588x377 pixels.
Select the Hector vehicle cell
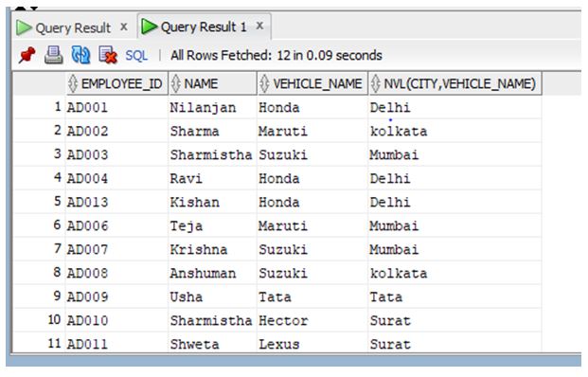pos(312,320)
